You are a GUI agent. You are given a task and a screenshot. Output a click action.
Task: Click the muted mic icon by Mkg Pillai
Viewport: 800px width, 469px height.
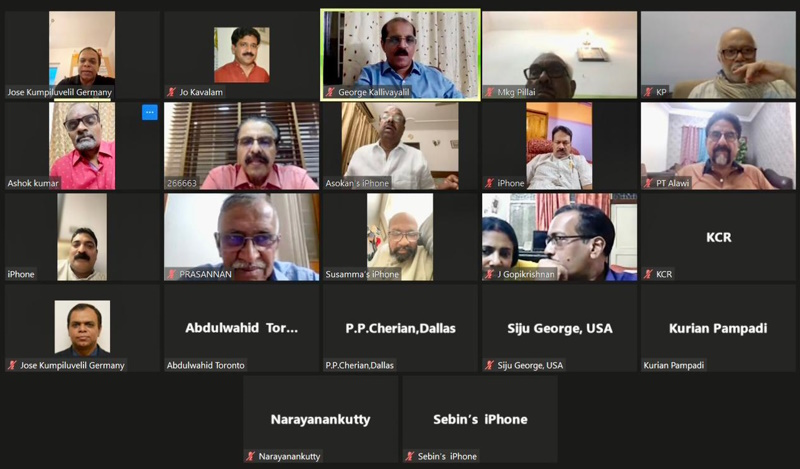489,92
